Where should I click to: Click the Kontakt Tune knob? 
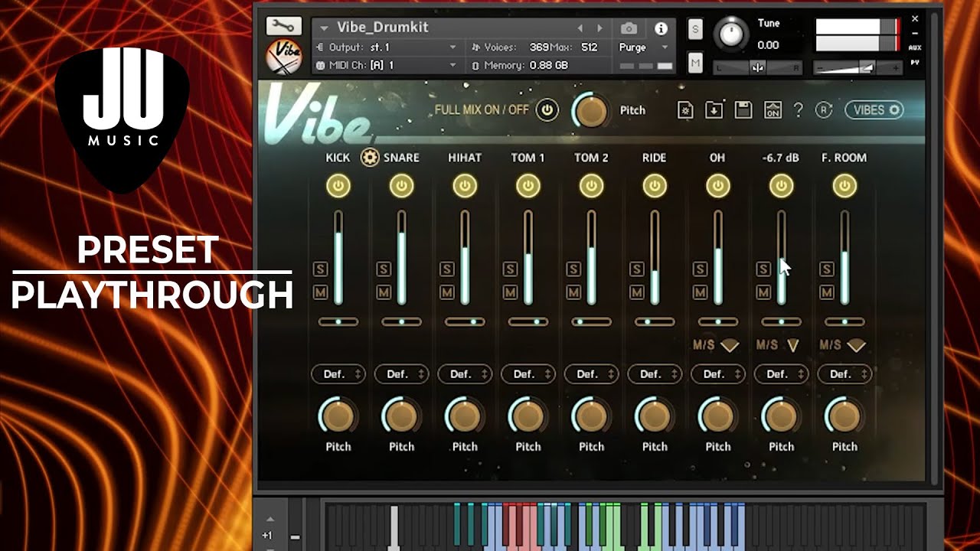tap(732, 34)
